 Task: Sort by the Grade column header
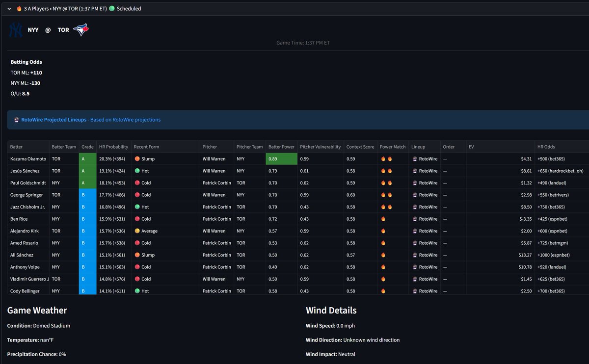[87, 147]
